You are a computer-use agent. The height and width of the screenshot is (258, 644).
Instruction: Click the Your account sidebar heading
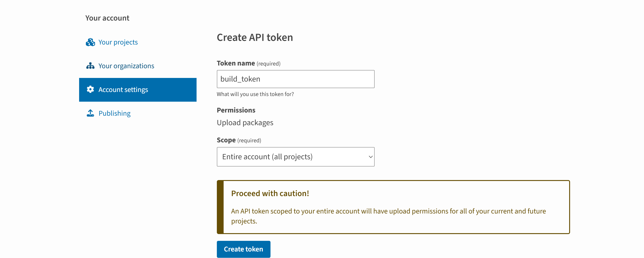[107, 18]
